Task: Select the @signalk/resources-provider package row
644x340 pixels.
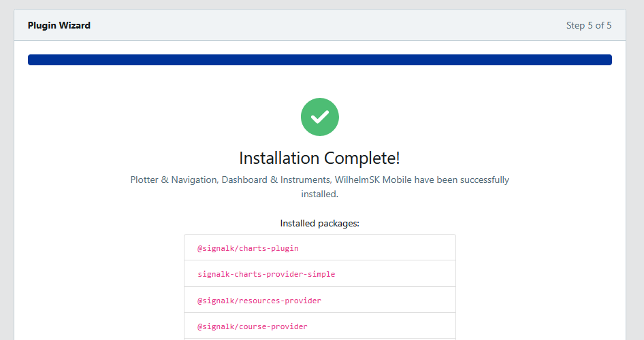Action: point(319,300)
